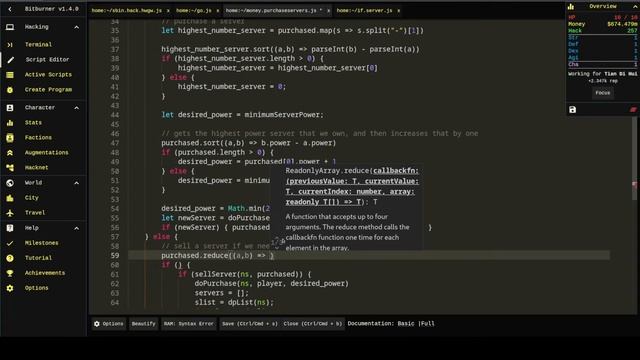The image size is (640, 360).
Task: Click the save game floppy disk icon
Action: (573, 109)
